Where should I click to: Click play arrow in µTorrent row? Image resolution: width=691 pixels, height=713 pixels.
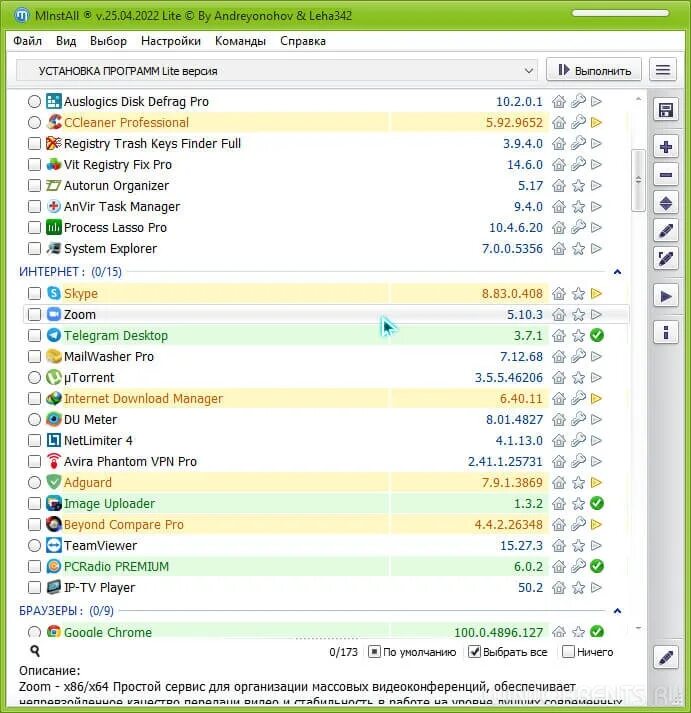click(596, 377)
